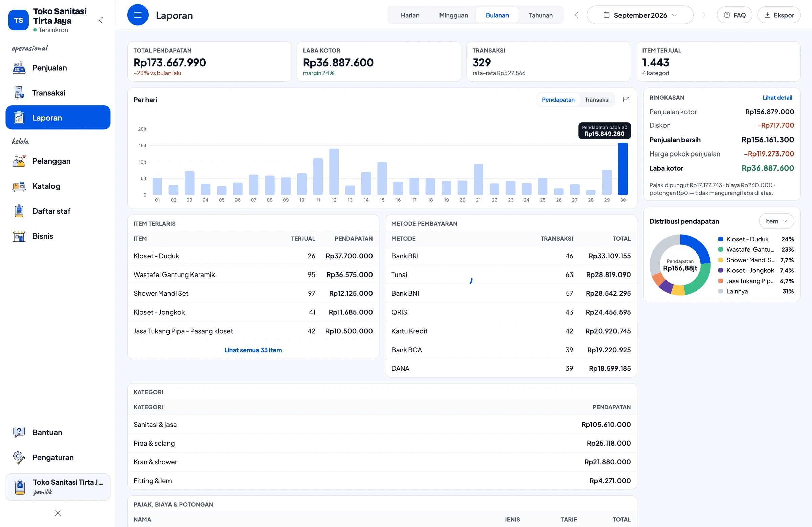Toggle chart to Pendapatan view
The height and width of the screenshot is (527, 812).
558,99
